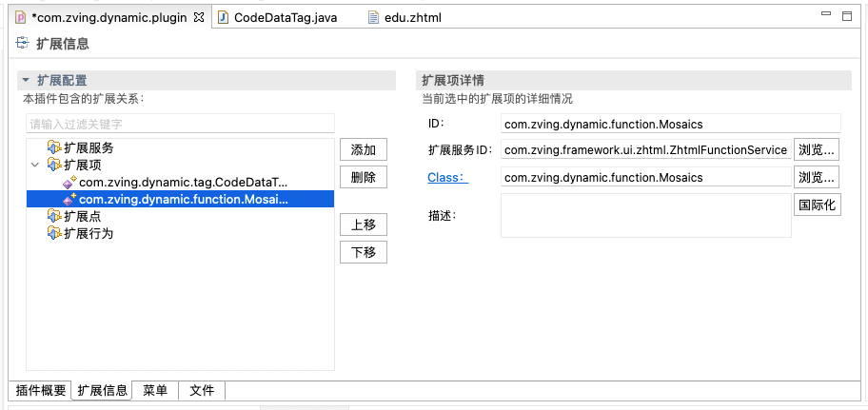Close the com.zving.dynamic.plugin editor tab
Screen dimensions: 868x410
200,17
